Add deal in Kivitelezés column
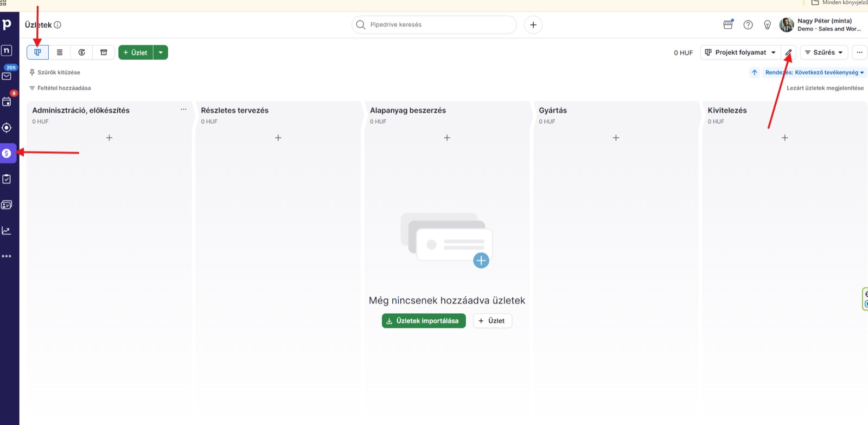Viewport: 868px width, 425px height. click(x=785, y=138)
